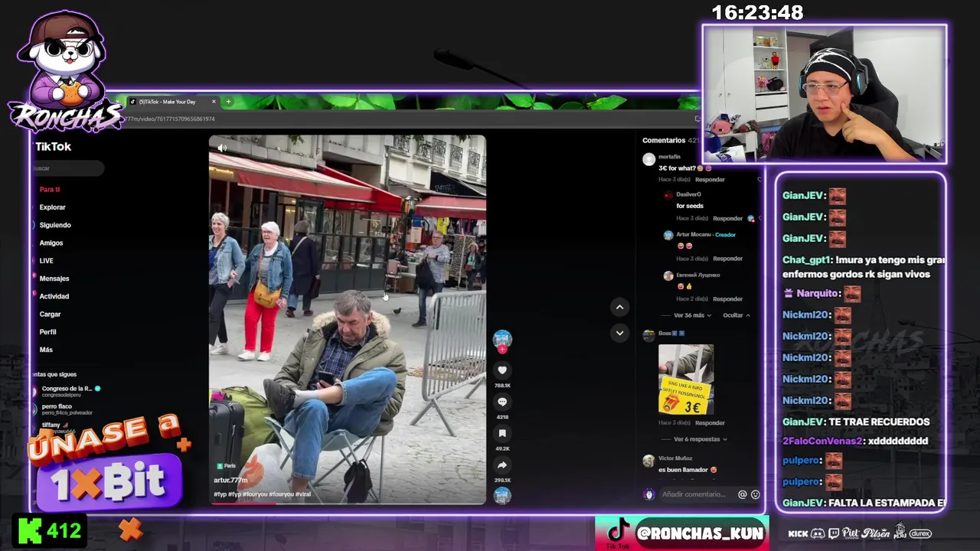The image size is (980, 551).
Task: Click 2FaloConVenas2's xddddddddd chat message
Action: point(855,441)
